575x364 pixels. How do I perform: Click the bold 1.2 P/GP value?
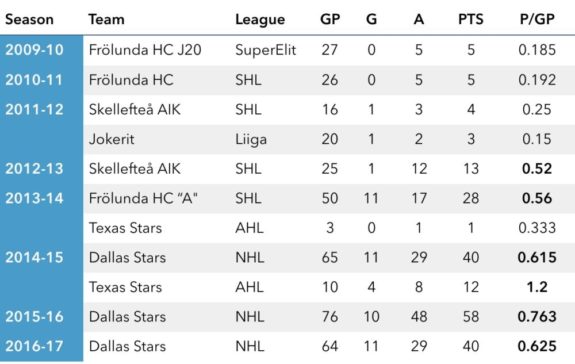click(x=537, y=287)
